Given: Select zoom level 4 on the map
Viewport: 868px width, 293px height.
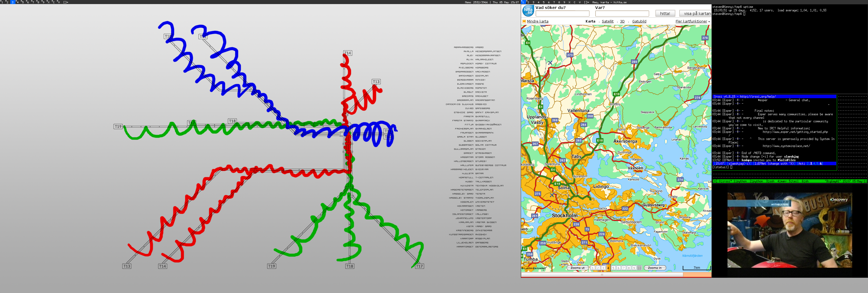Looking at the screenshot, I should click(x=608, y=268).
